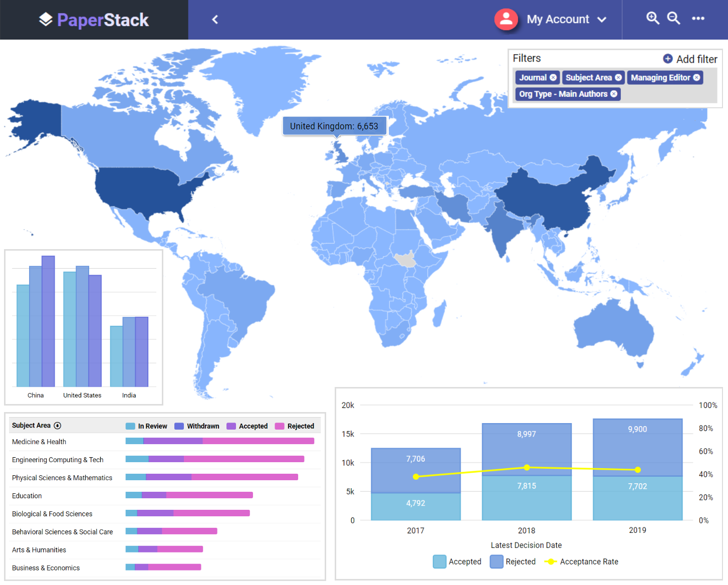Image resolution: width=728 pixels, height=585 pixels.
Task: Click the PaperStack logo icon
Action: [x=46, y=20]
